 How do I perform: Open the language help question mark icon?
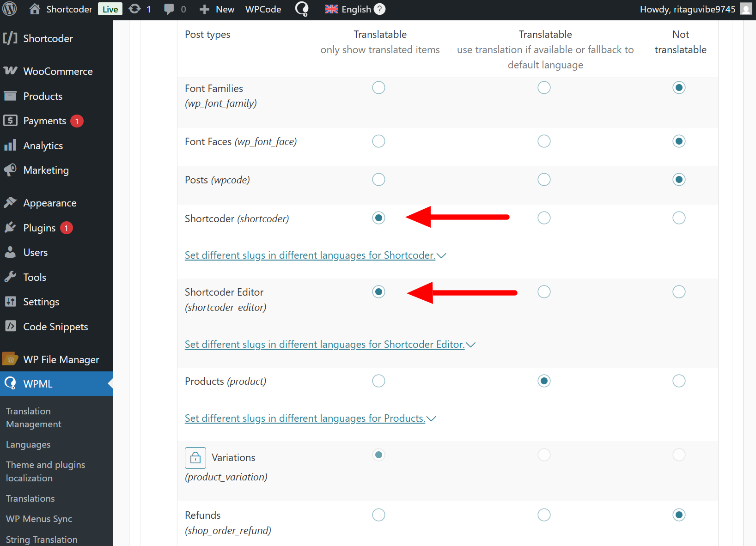[379, 9]
